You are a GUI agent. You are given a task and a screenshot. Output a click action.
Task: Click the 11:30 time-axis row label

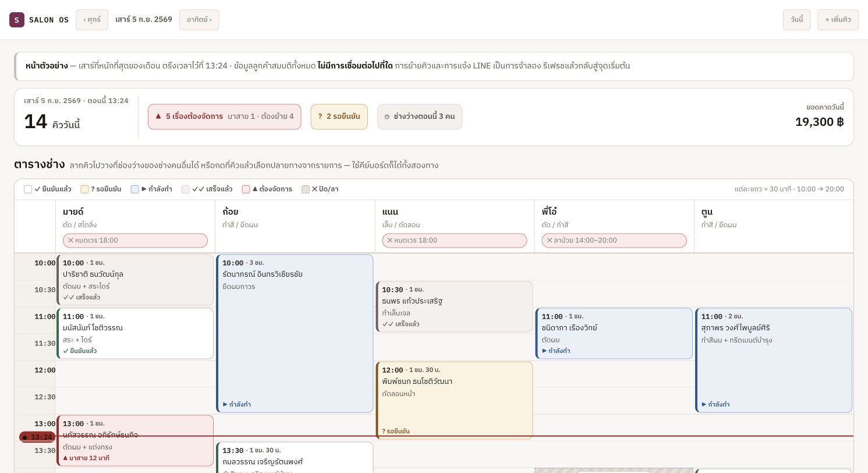[x=45, y=344]
